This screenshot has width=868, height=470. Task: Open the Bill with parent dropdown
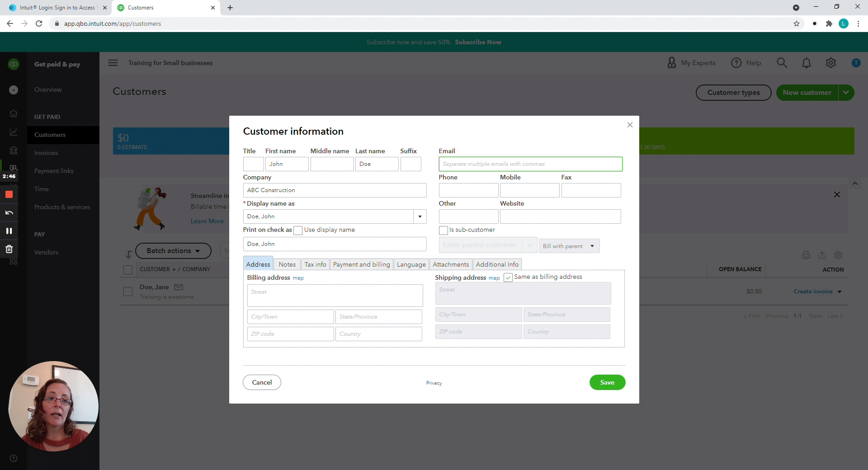(x=569, y=246)
